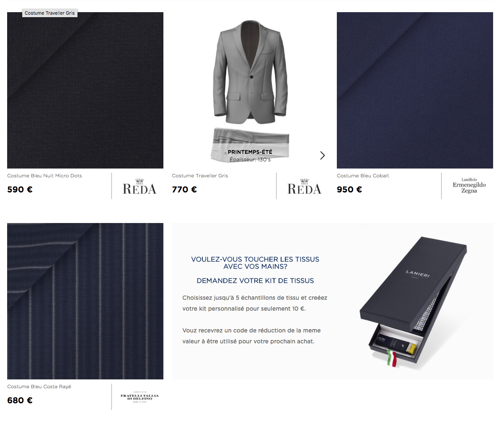Click the Printemps-Été season label overlay

click(250, 152)
